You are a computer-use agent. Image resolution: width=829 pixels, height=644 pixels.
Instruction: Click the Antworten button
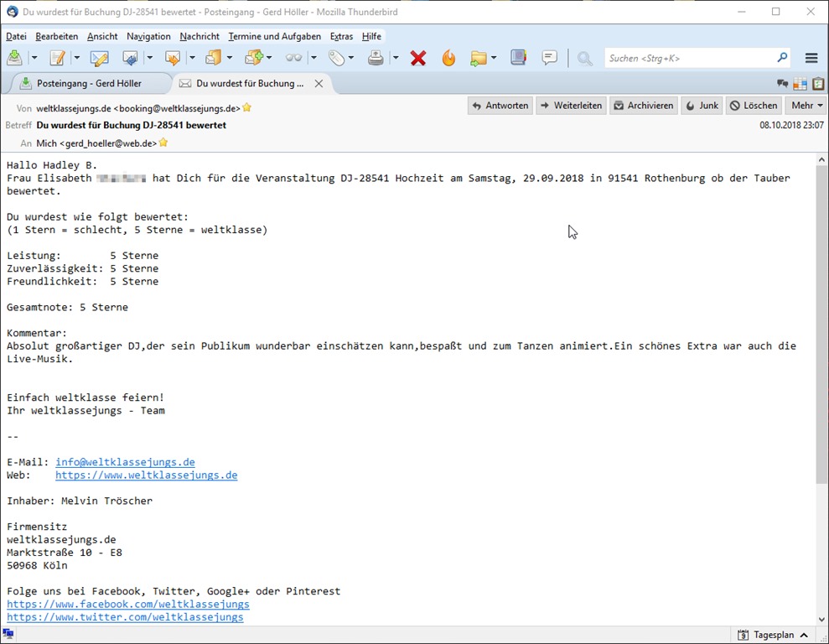[x=500, y=105]
